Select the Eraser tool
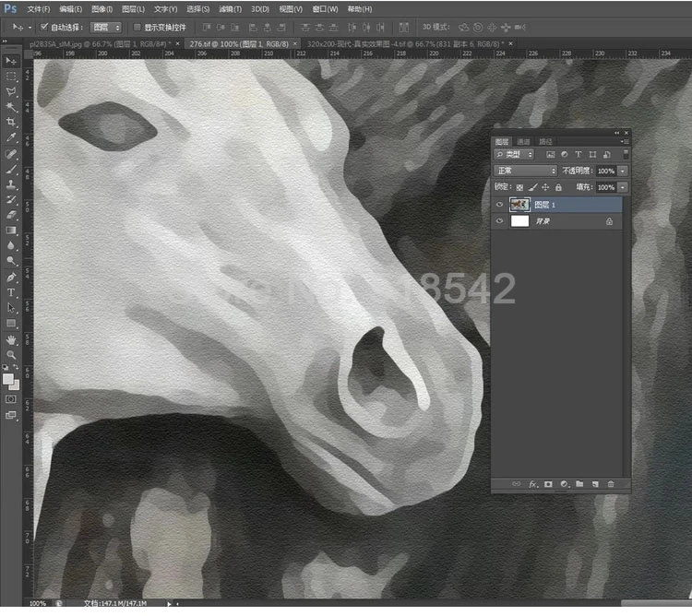The height and width of the screenshot is (616, 692). point(11,215)
